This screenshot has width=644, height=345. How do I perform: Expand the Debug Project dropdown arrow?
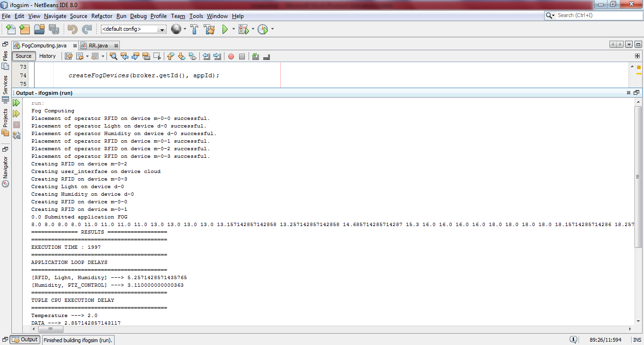coord(253,29)
